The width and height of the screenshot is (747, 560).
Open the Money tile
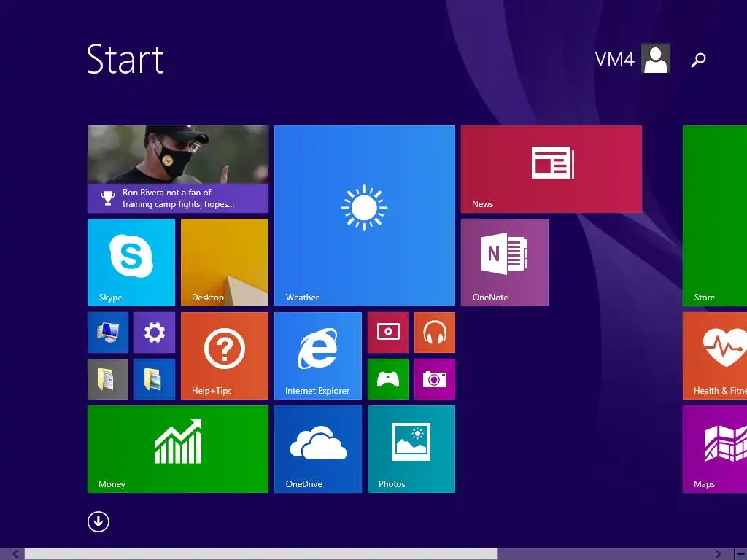click(178, 449)
